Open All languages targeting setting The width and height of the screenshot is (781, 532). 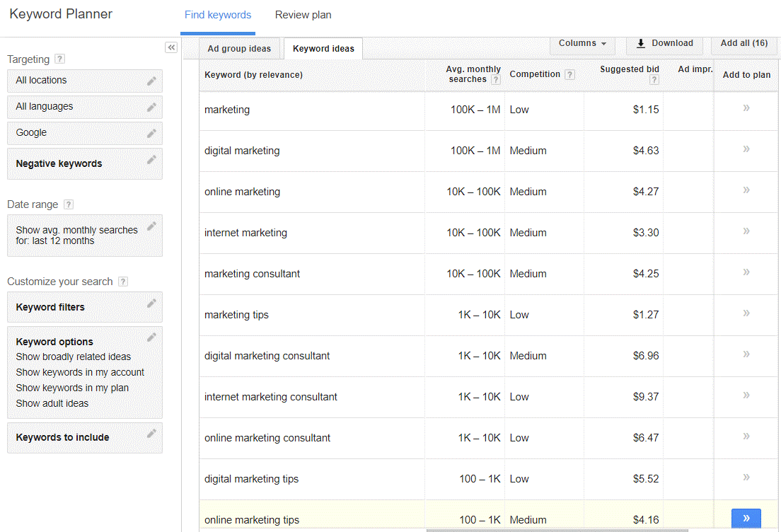tap(85, 107)
